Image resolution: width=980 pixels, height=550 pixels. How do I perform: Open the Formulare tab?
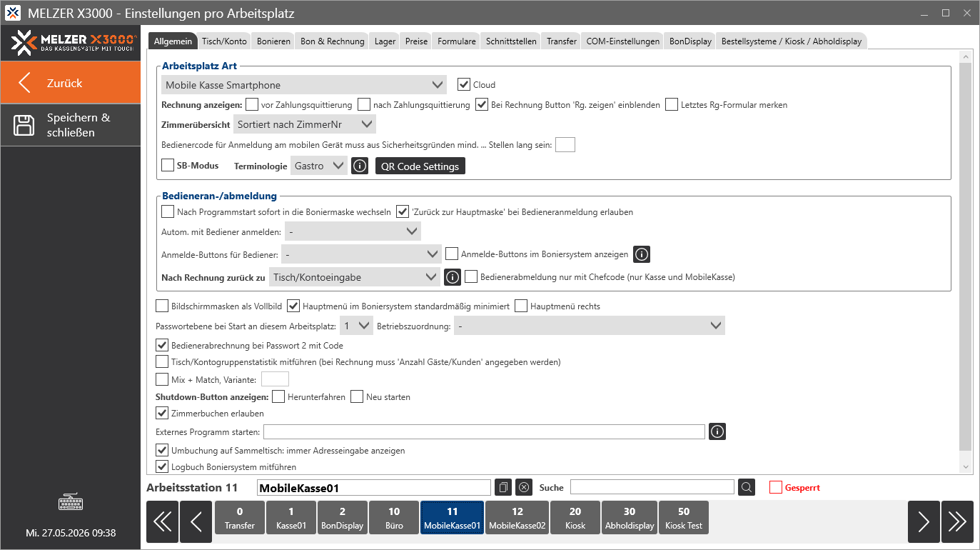coord(457,41)
